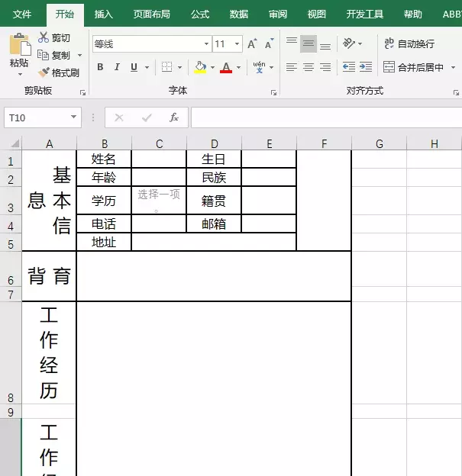Click 自动换行 wrap text button
This screenshot has width=462, height=476.
point(409,43)
